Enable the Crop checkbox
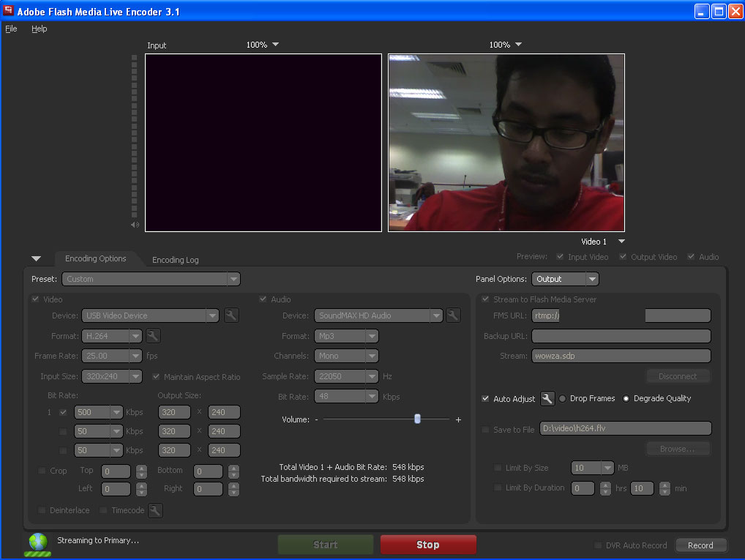745x560 pixels. 42,471
